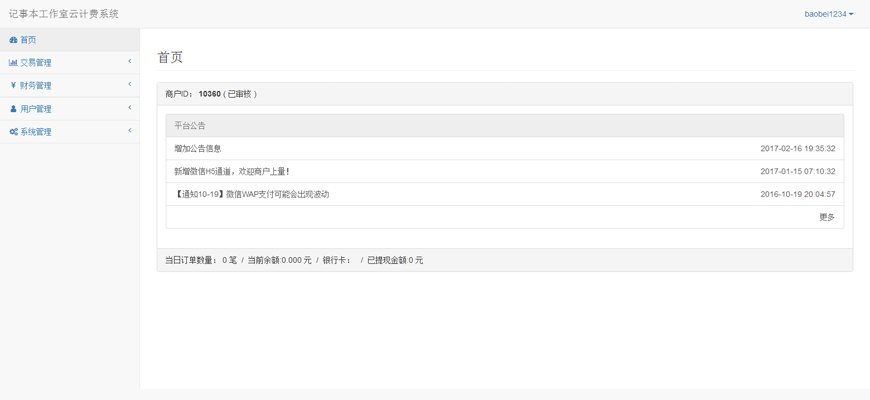Click the date 2017-02-16 19:35:32
870x400 pixels.
[798, 149]
